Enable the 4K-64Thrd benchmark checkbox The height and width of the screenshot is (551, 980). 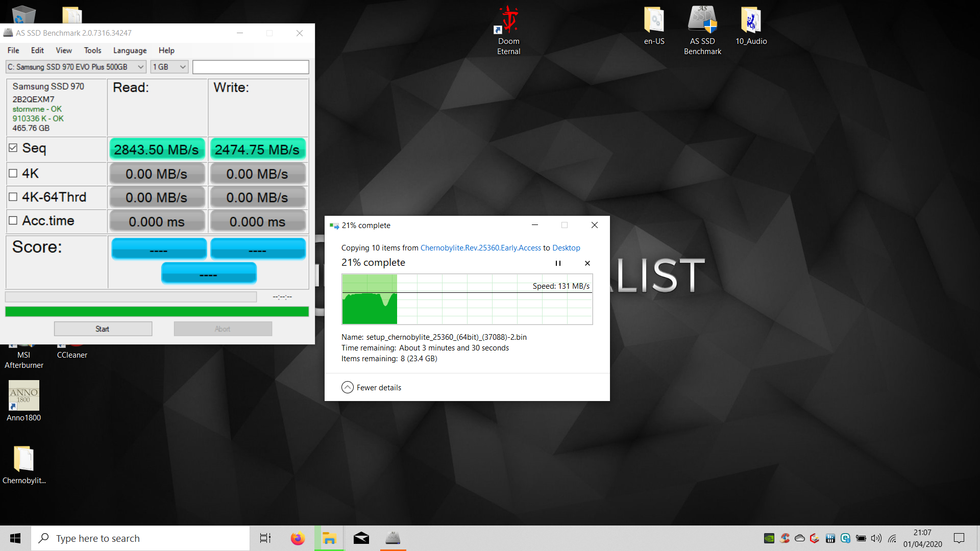point(13,197)
